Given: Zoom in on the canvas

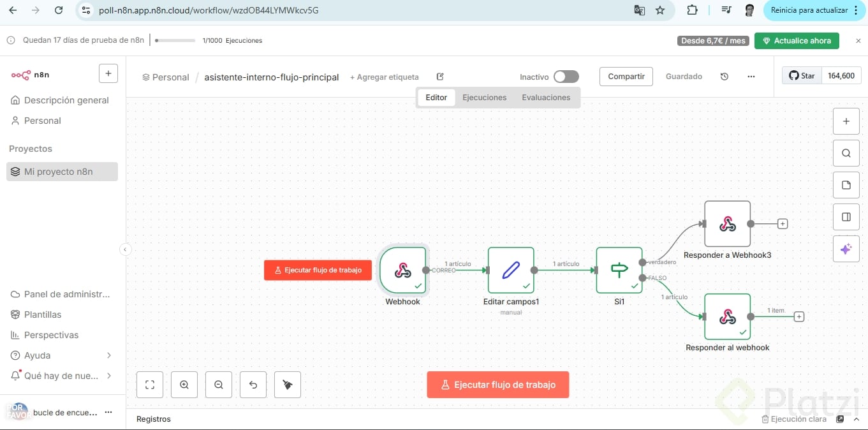Looking at the screenshot, I should coord(184,385).
